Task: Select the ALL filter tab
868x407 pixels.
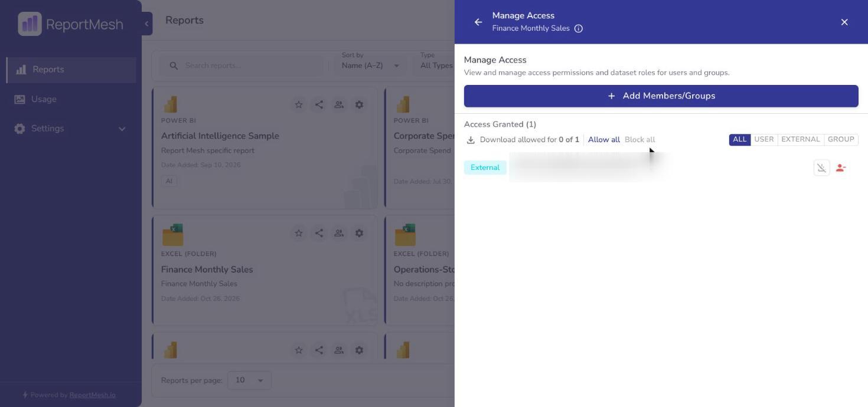Action: pyautogui.click(x=739, y=140)
